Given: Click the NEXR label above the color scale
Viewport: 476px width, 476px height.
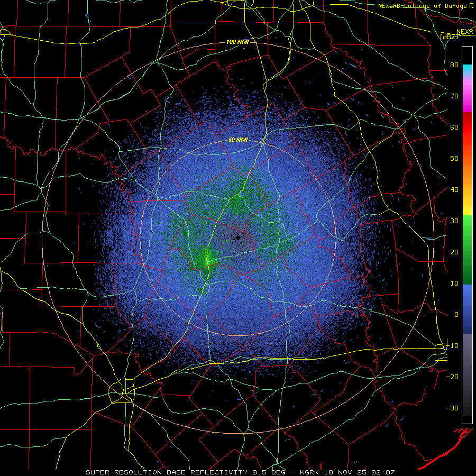Looking at the screenshot, I should pos(465,32).
